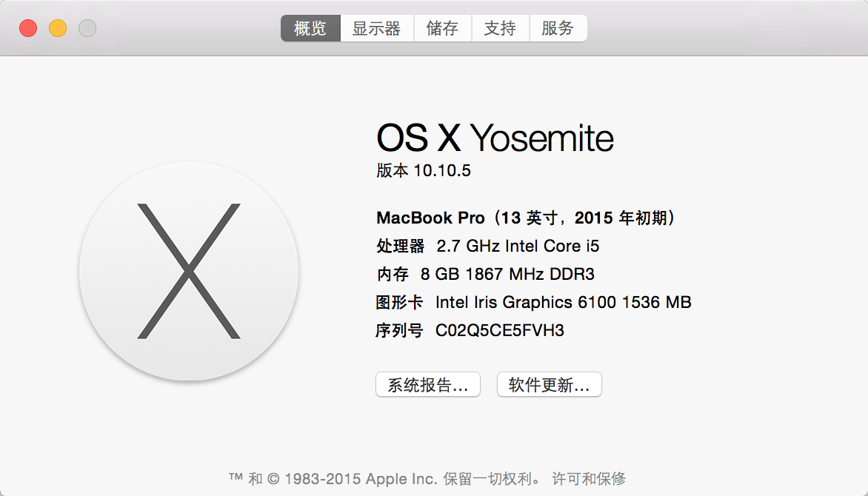Click the large Yosemite X logo

[x=189, y=271]
